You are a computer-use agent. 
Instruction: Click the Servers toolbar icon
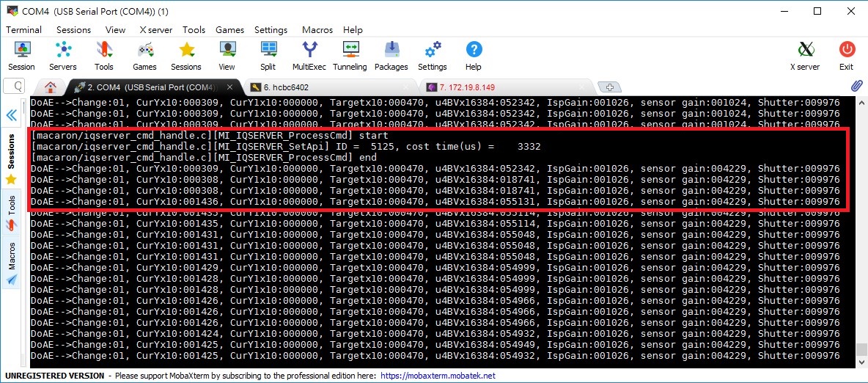[63, 56]
